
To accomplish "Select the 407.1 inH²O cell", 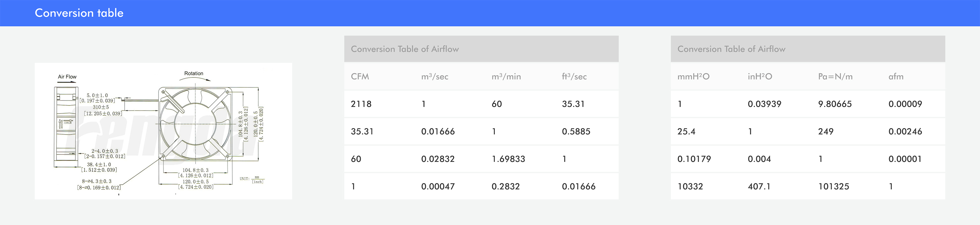I will (759, 186).
